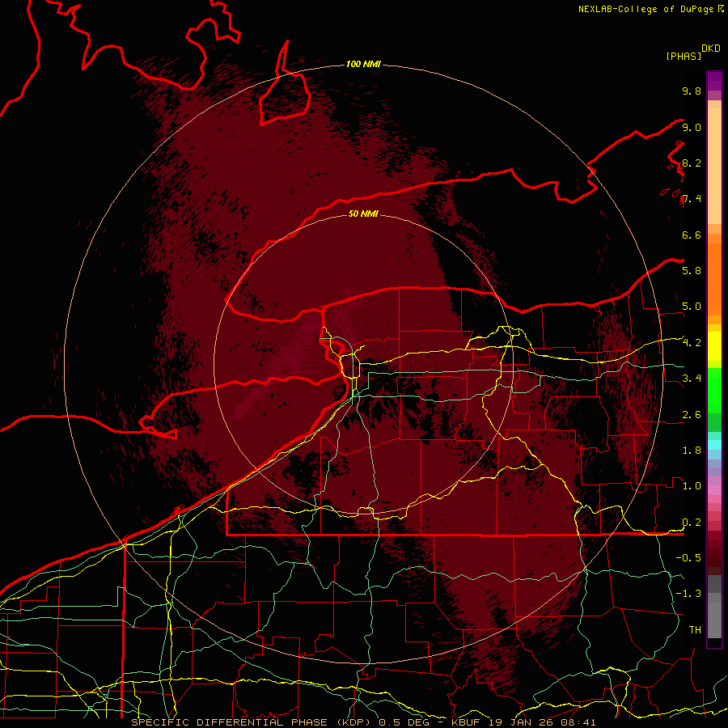Image resolution: width=728 pixels, height=728 pixels.
Task: Click the 8.2 scale value
Action: (x=692, y=163)
